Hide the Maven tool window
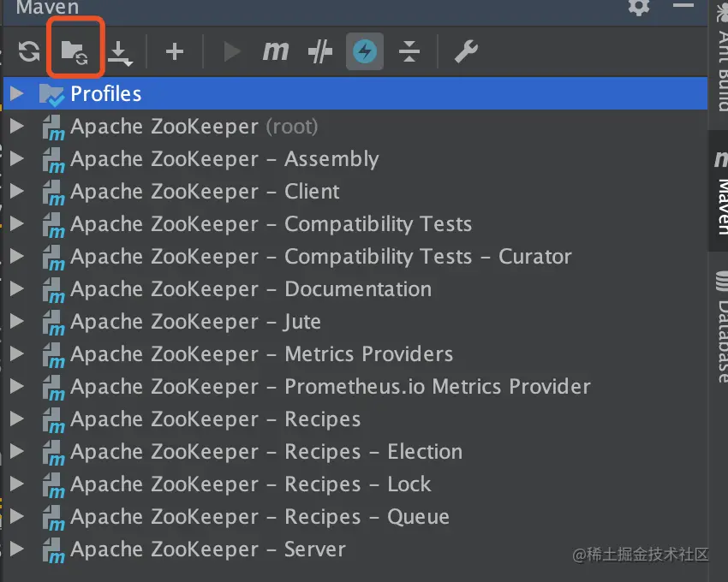 coord(683,5)
